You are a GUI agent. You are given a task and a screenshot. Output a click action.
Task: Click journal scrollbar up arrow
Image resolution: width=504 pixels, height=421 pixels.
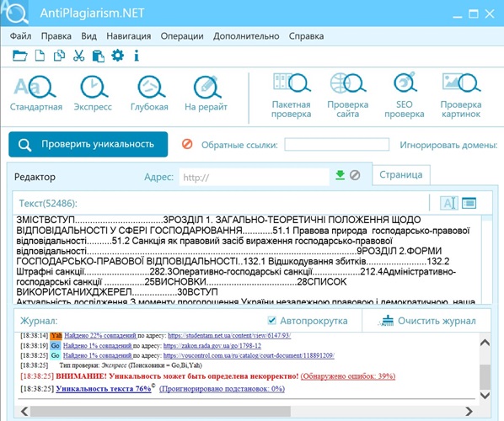pyautogui.click(x=485, y=343)
